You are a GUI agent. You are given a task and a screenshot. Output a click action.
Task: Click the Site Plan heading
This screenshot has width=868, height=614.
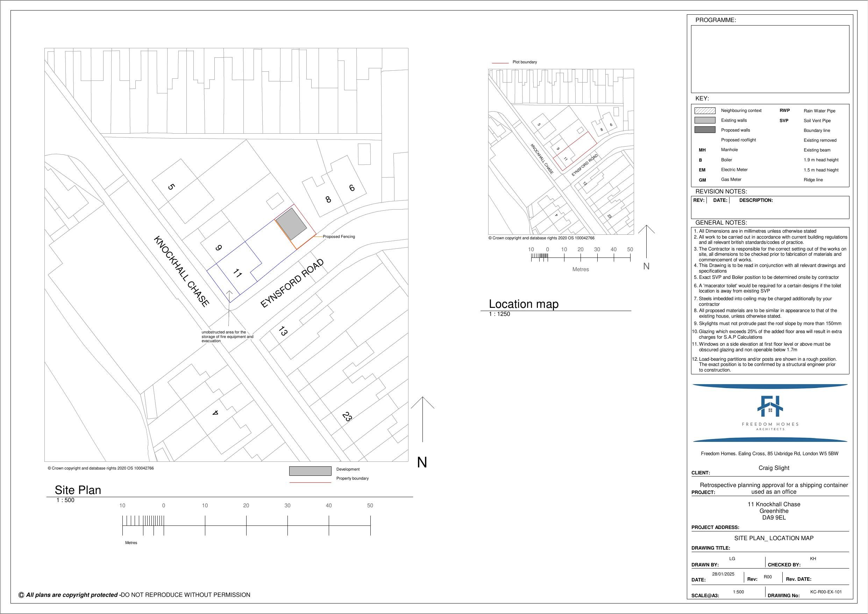pos(78,490)
